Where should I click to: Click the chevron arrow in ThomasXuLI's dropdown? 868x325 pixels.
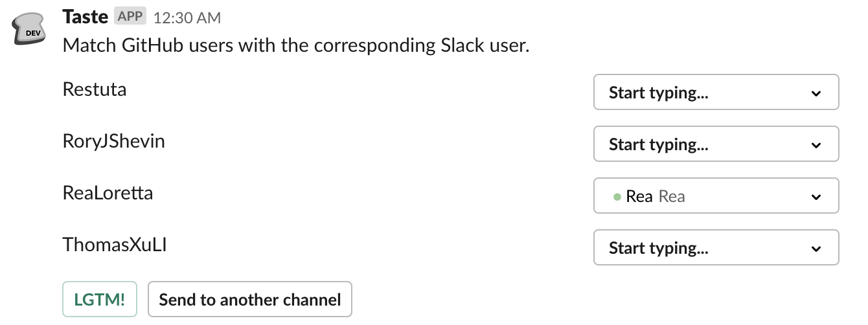tap(816, 249)
